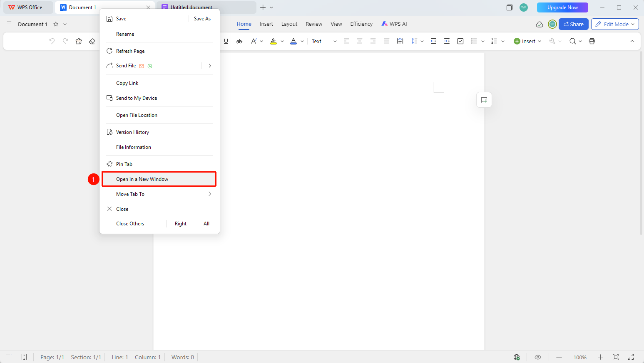The height and width of the screenshot is (363, 644).
Task: Toggle Underline formatting
Action: pos(226,41)
